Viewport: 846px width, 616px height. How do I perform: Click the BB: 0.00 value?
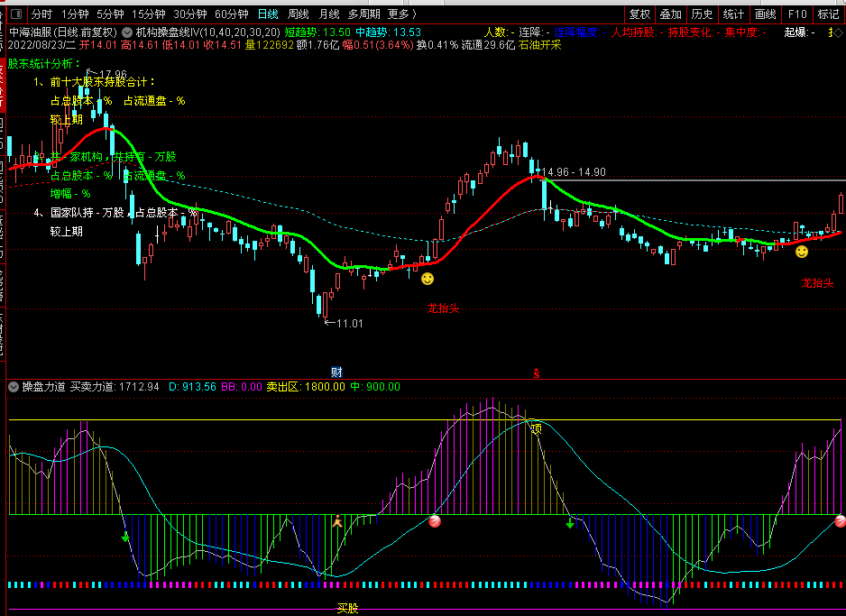pyautogui.click(x=242, y=387)
